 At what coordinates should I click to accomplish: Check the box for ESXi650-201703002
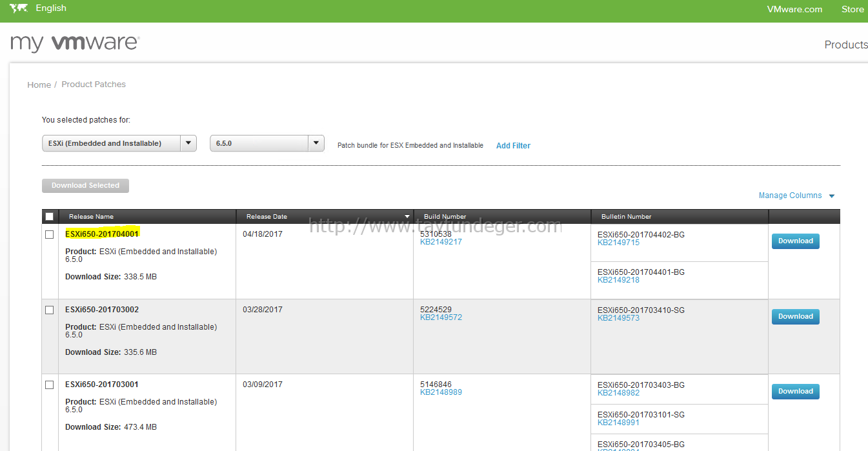(50, 310)
